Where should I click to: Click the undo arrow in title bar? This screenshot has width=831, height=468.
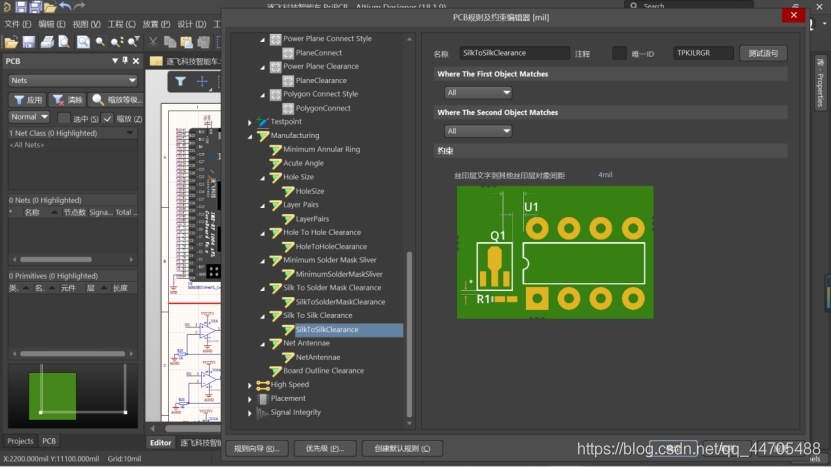tap(65, 6)
